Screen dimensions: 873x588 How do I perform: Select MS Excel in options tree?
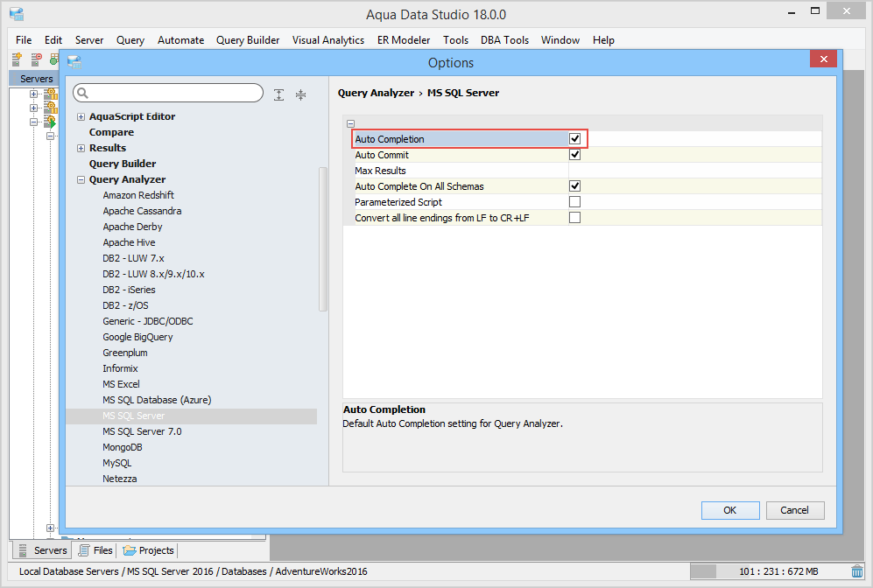121,384
